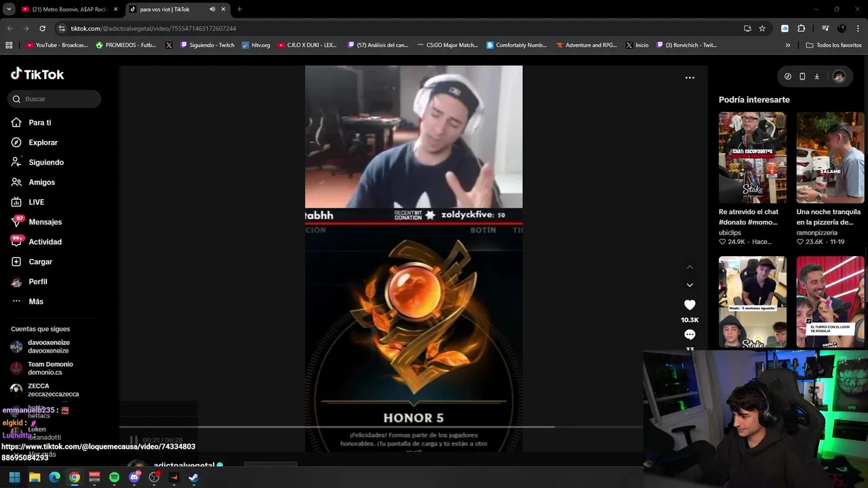Image resolution: width=868 pixels, height=488 pixels.
Task: Open the video more options (three dots)
Action: [690, 78]
